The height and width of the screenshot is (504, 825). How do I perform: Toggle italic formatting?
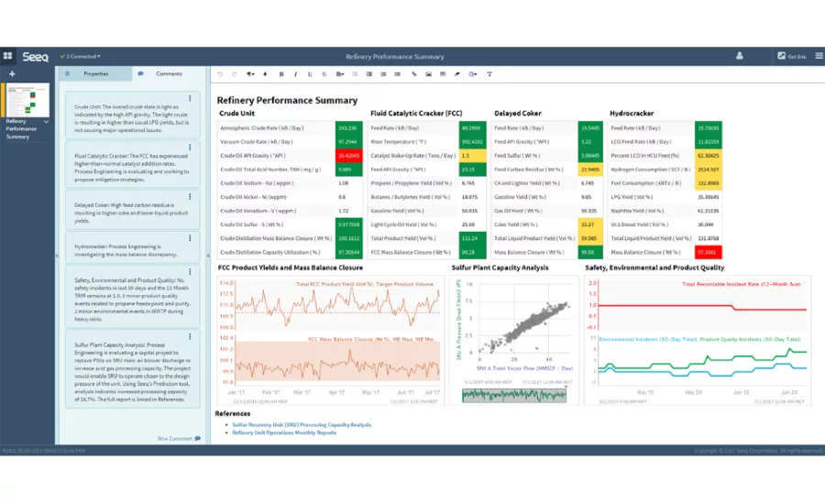click(x=296, y=74)
